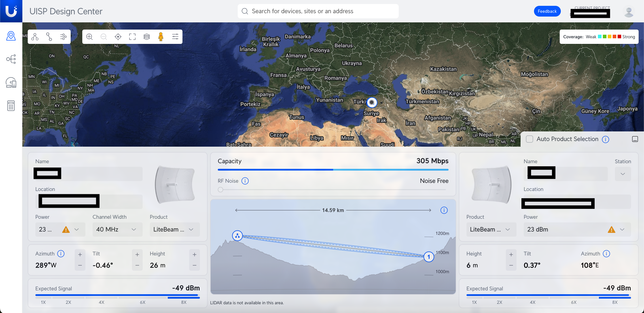Select the point-to-multipoint link tool

35,37
